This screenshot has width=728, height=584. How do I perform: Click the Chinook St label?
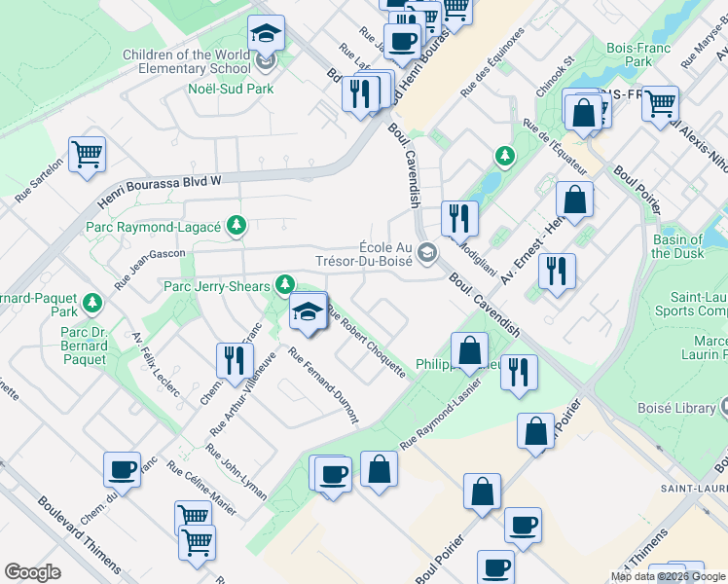556,77
